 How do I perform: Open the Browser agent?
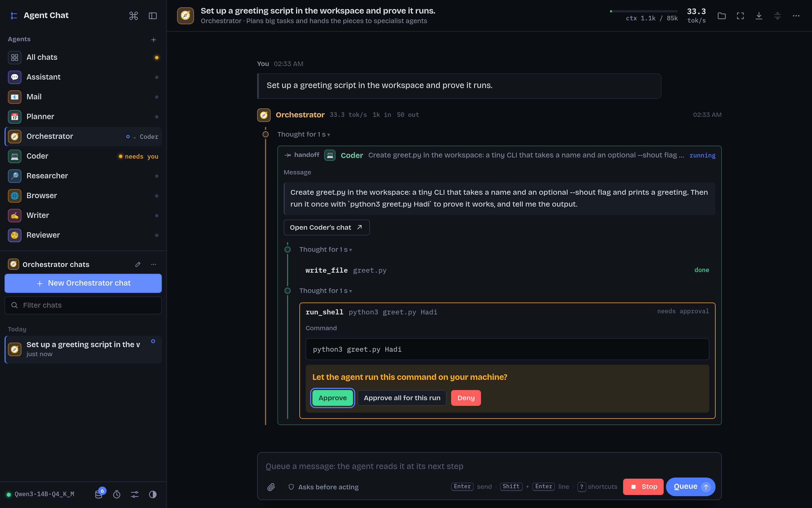click(83, 196)
